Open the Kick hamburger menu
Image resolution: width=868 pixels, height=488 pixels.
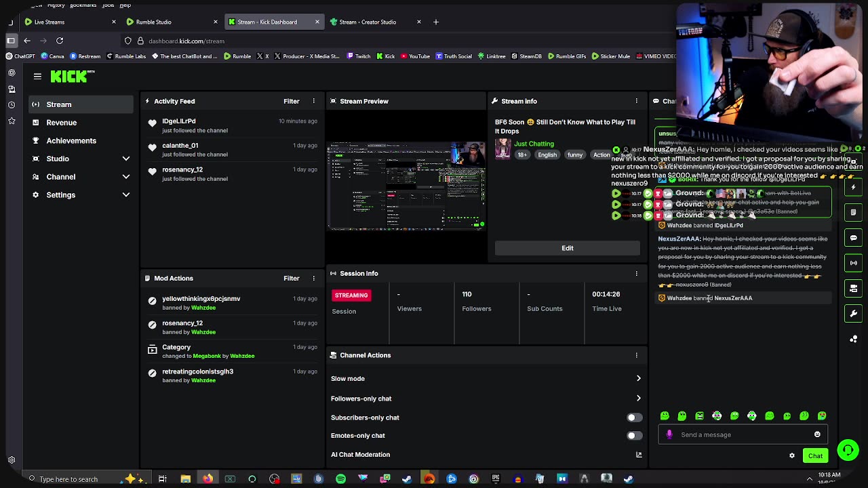tap(37, 77)
